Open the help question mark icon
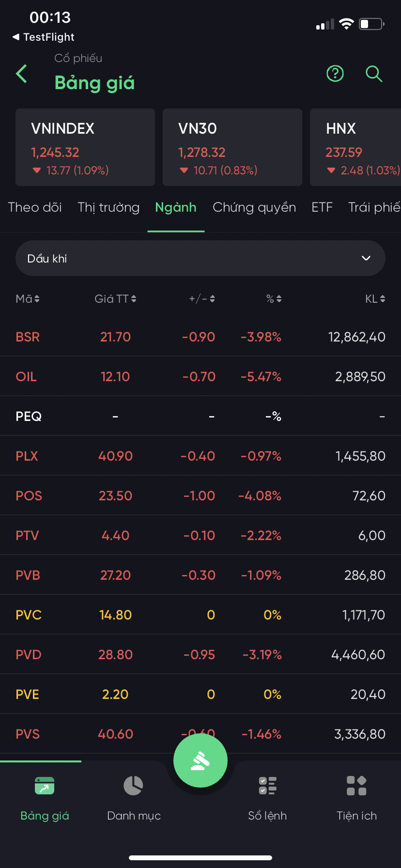The image size is (401, 868). coord(335,74)
